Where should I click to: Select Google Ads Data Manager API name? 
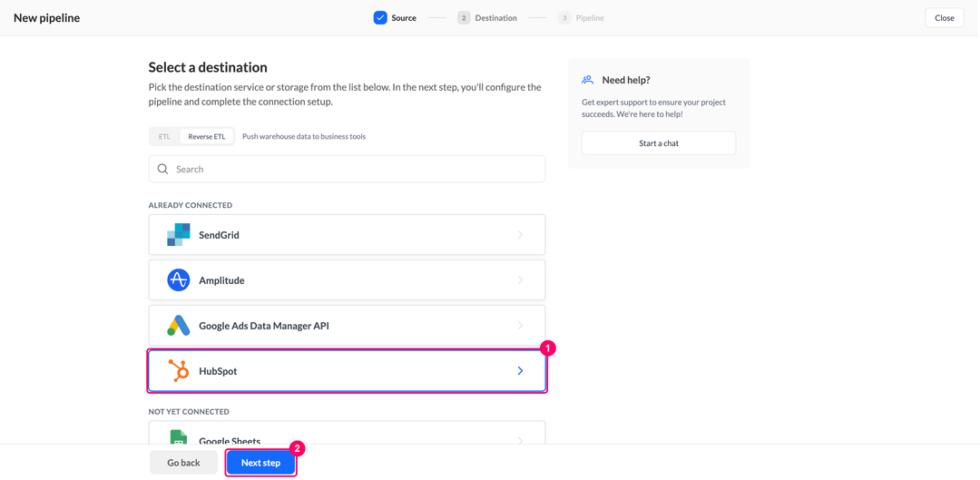[x=264, y=326]
